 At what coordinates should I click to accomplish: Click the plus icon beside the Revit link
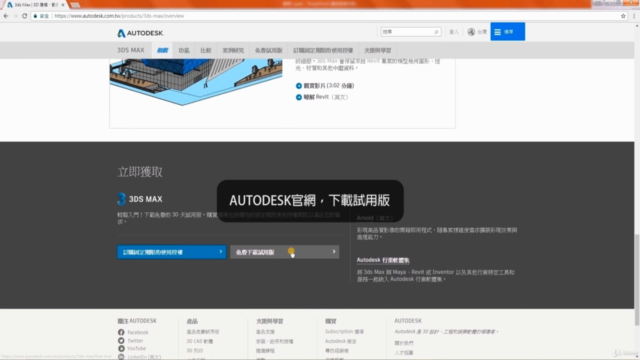[x=299, y=97]
